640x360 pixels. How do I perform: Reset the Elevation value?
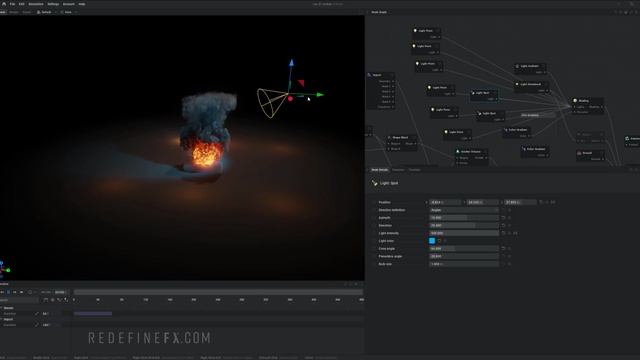pos(503,226)
